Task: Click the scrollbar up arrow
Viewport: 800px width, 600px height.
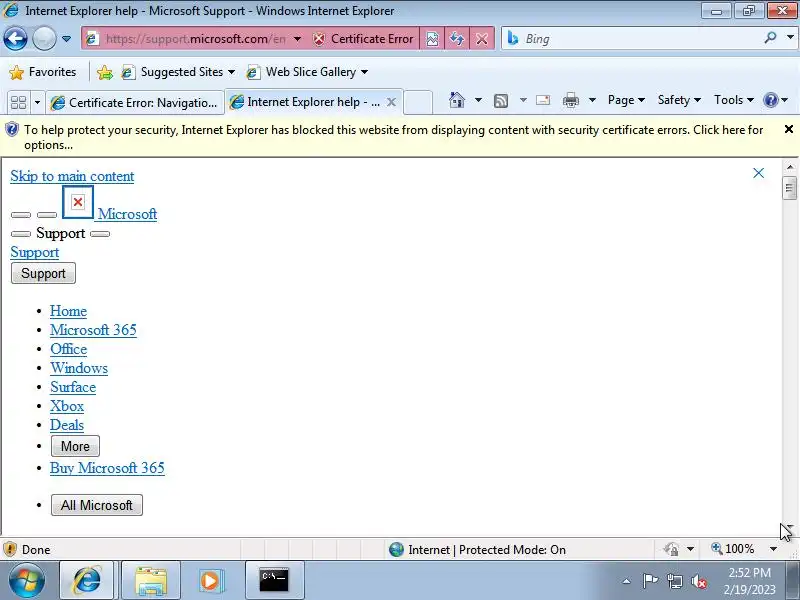Action: (790, 167)
